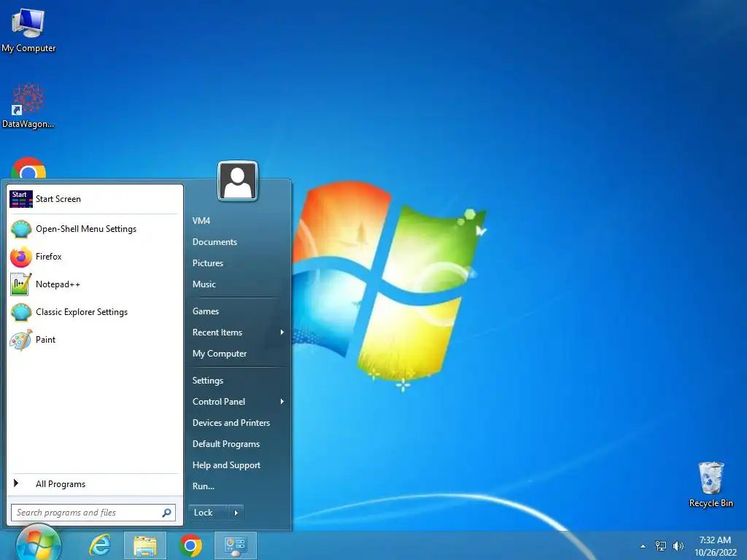Viewport: 747px width, 560px height.
Task: Click the Control Panel taskbar icon
Action: click(235, 546)
